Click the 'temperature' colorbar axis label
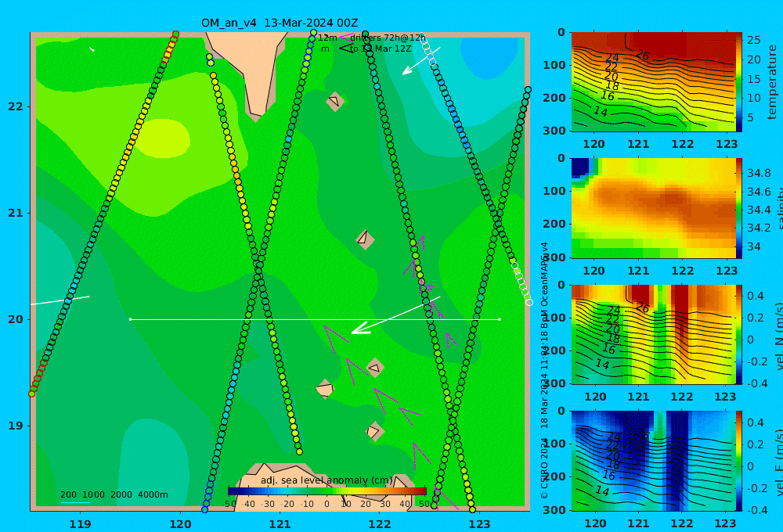 coord(772,82)
